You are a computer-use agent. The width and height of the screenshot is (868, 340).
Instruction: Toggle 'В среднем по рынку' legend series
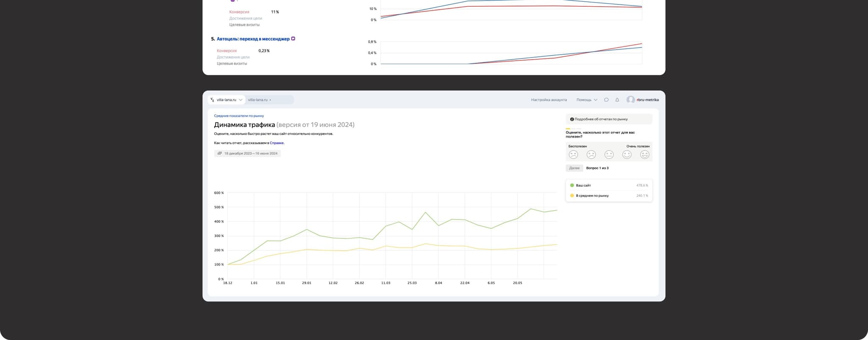click(592, 196)
